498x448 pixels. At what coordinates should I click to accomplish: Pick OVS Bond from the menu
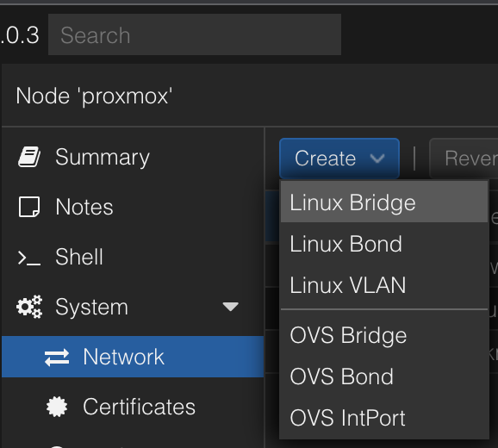384,376
